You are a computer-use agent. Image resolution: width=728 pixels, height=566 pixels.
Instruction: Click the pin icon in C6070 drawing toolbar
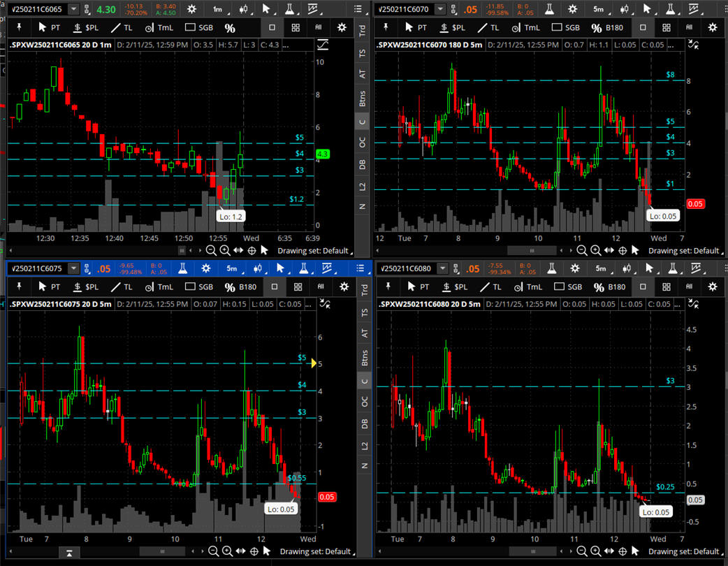[x=386, y=27]
